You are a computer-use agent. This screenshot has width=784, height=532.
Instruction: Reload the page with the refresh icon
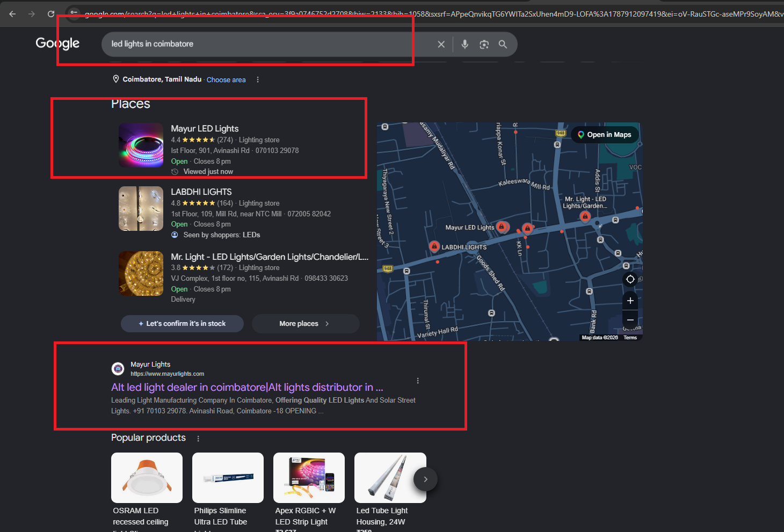click(x=51, y=14)
